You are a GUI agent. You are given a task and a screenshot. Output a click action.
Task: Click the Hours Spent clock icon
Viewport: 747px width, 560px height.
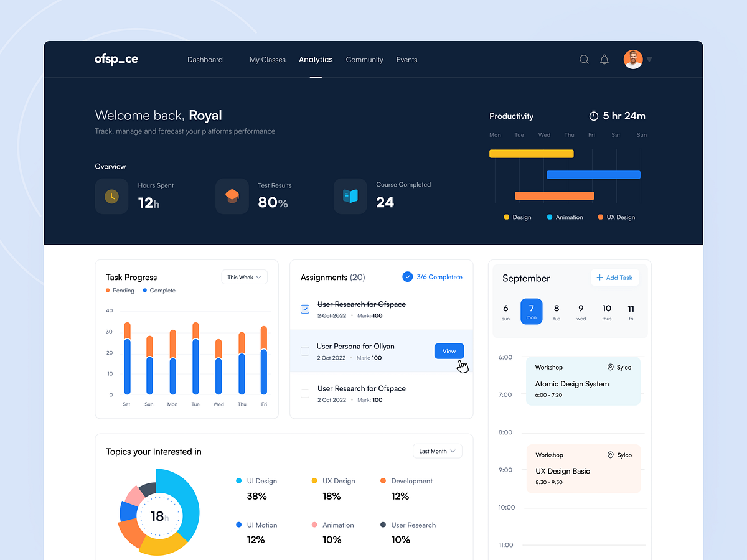tap(111, 196)
